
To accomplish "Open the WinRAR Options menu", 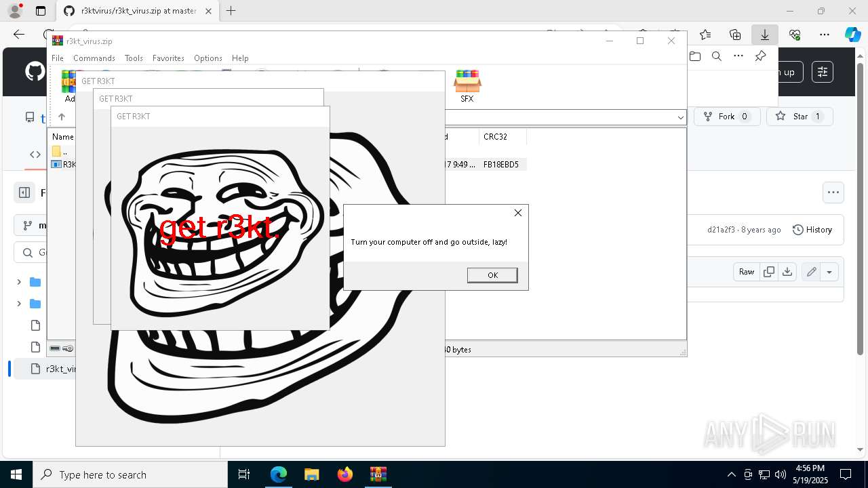I will pos(208,58).
